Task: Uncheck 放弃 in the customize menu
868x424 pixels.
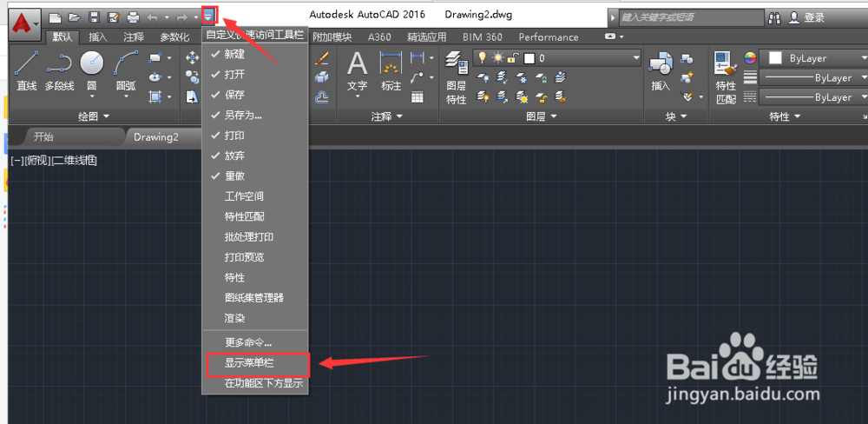Action: (255, 156)
